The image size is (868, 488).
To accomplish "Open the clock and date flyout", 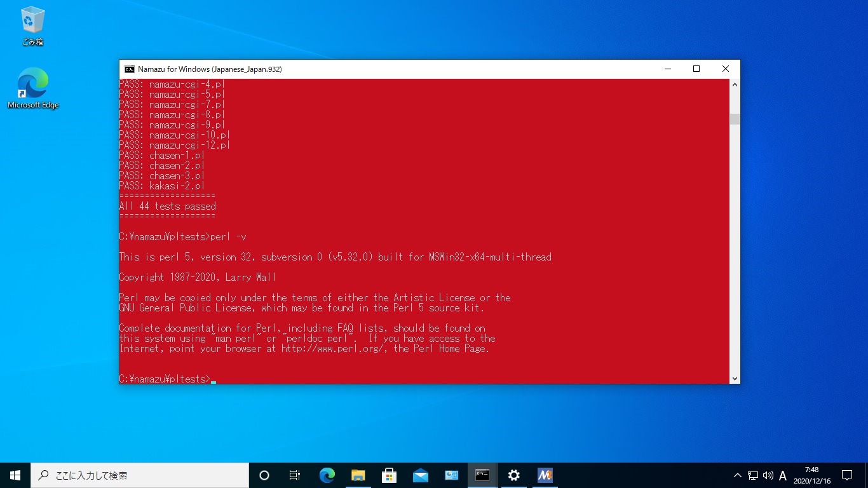I will pyautogui.click(x=811, y=475).
